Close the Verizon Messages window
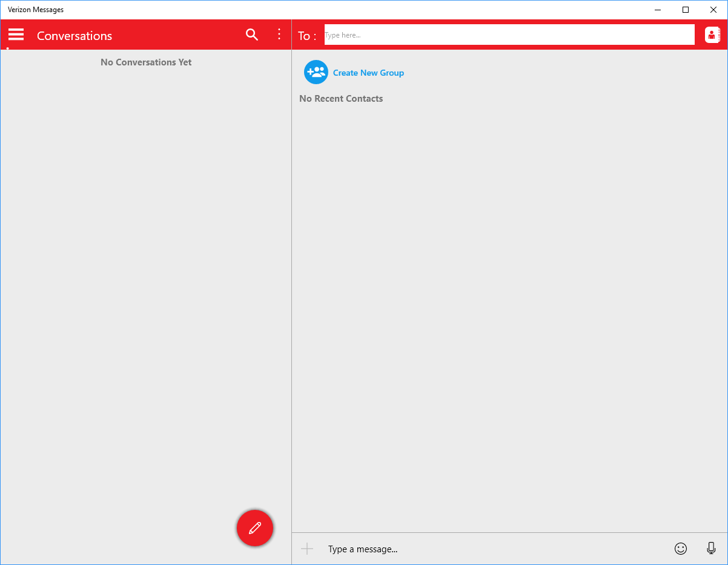 point(713,10)
